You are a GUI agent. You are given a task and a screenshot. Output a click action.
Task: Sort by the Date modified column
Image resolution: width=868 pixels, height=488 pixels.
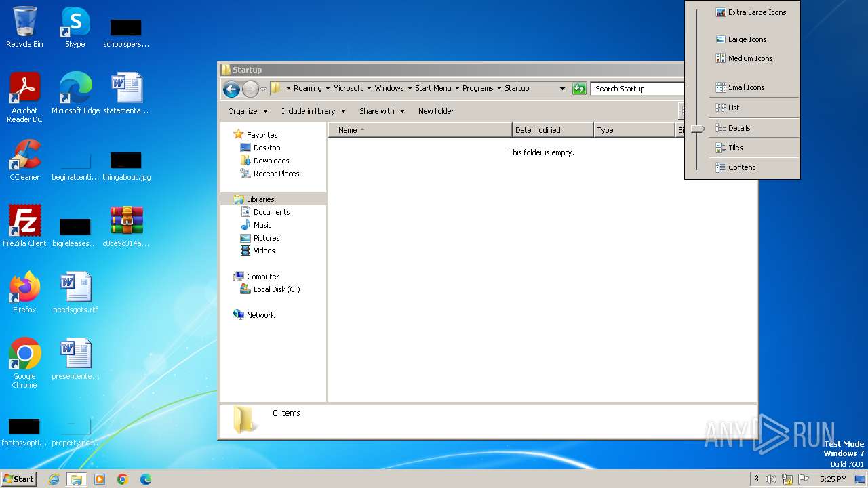coord(553,130)
